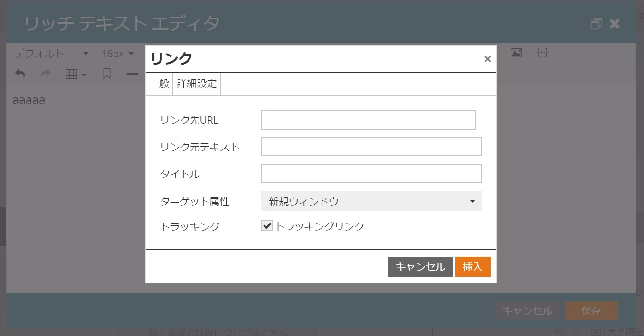644x336 pixels.
Task: Click the トラッキングリンク label text
Action: pos(320,226)
